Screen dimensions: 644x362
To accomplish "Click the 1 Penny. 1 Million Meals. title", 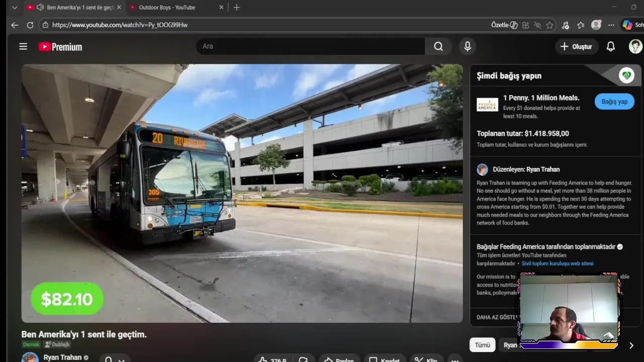I will (x=541, y=98).
